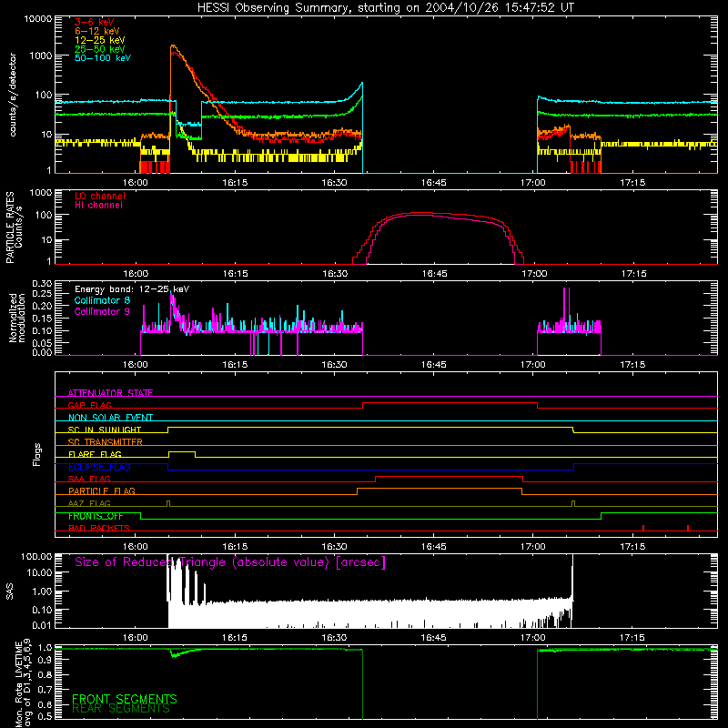Click the counts/s/detector axis title
The height and width of the screenshot is (728, 728).
13,95
